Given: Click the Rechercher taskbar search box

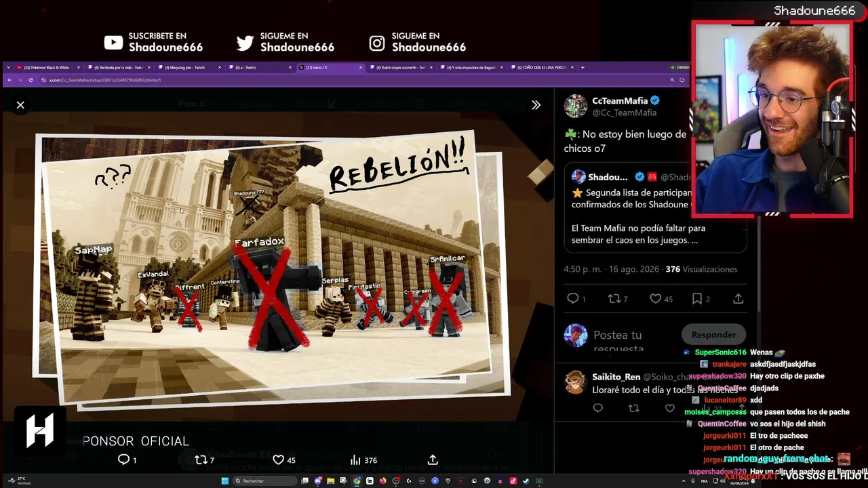Looking at the screenshot, I should pyautogui.click(x=264, y=481).
